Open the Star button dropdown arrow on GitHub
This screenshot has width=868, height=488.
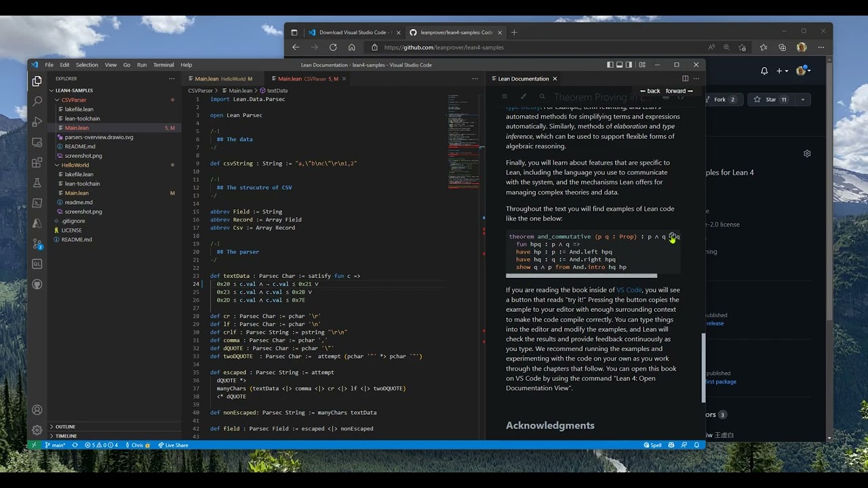803,100
